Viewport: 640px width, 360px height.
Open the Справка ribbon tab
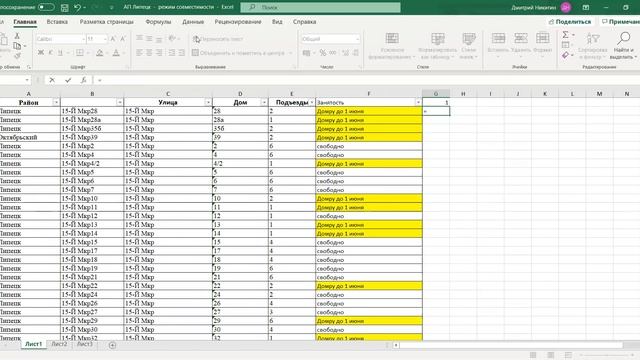pos(304,22)
